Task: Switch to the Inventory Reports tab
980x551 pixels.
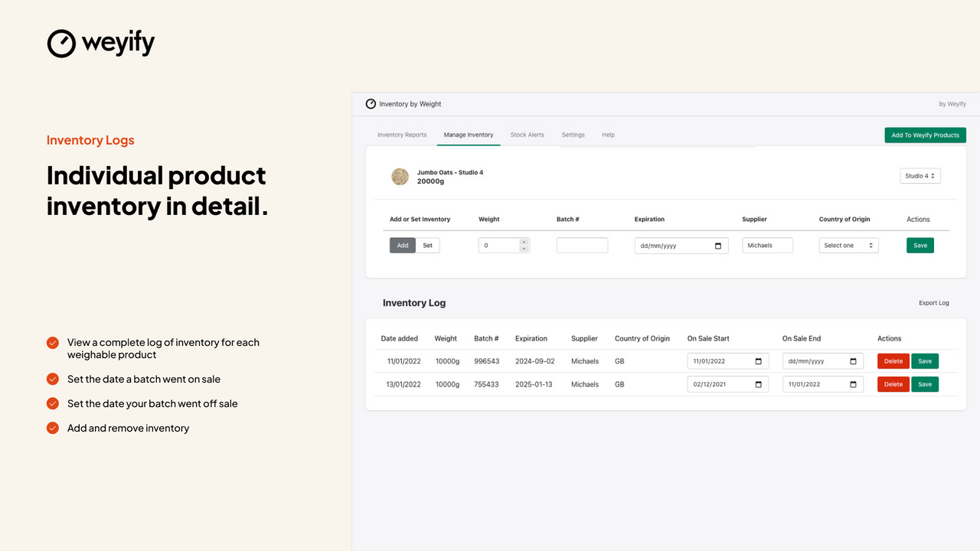Action: 402,135
